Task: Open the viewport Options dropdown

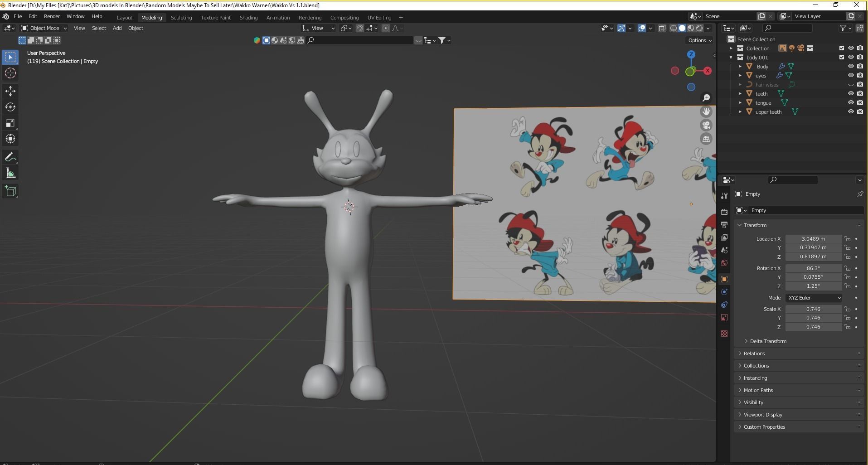Action: coord(700,40)
